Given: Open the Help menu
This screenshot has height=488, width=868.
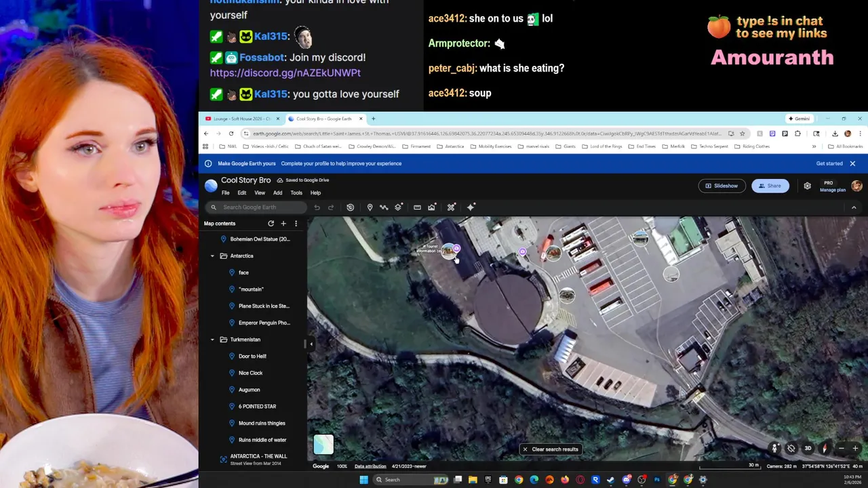Looking at the screenshot, I should click(315, 193).
